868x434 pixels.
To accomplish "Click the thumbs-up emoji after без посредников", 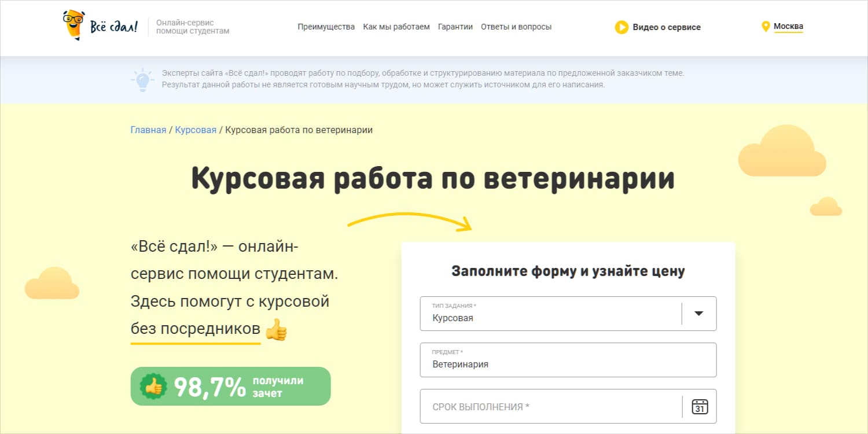I will coord(276,330).
